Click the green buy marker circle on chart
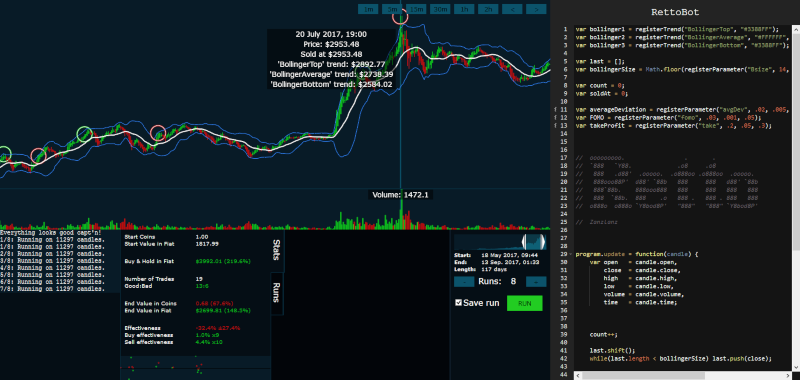Screen dimensions: 800x380 coord(85,134)
